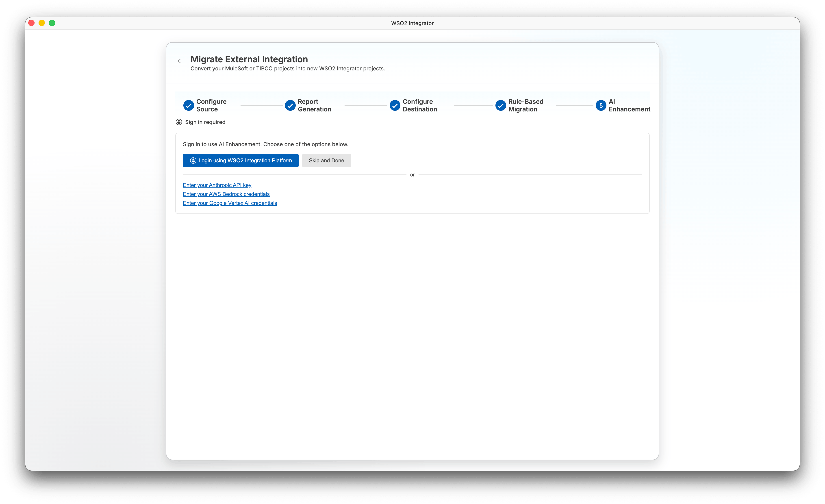Click the Convert your MuleSoft or TIBCO description

tap(288, 69)
